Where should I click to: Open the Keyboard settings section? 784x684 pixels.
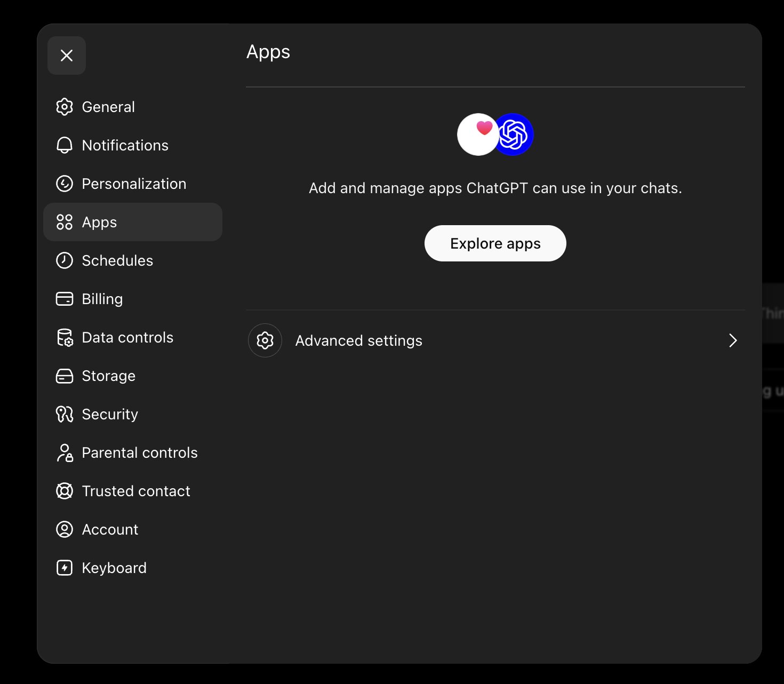[133, 568]
